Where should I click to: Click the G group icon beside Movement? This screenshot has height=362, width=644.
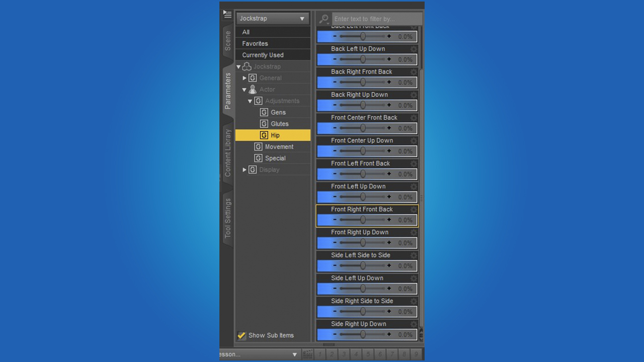pyautogui.click(x=258, y=147)
